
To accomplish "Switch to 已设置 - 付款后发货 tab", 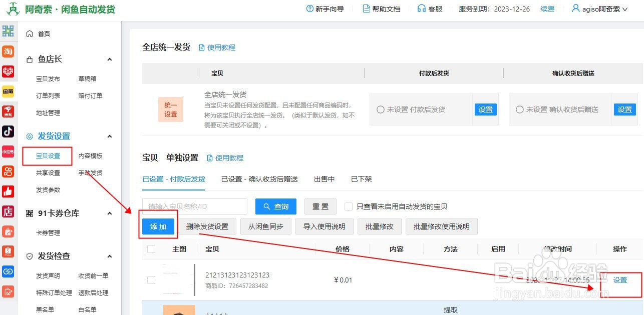I will point(174,179).
